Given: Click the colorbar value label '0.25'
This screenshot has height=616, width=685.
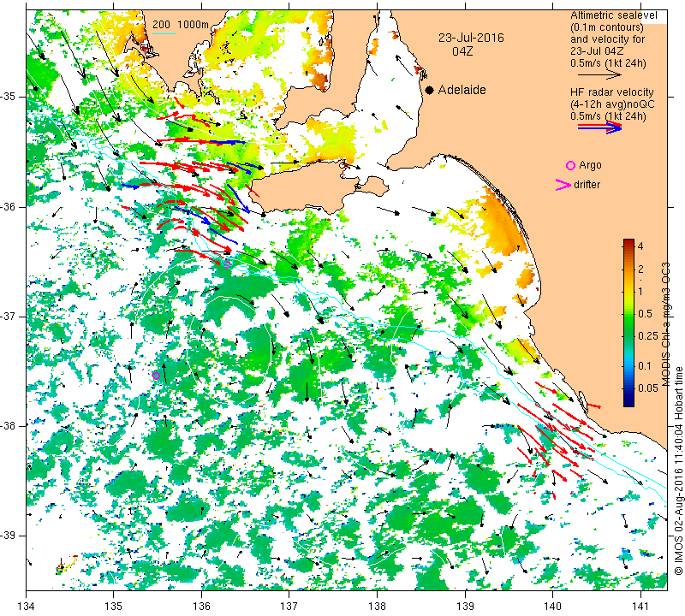Looking at the screenshot, I should point(647,335).
